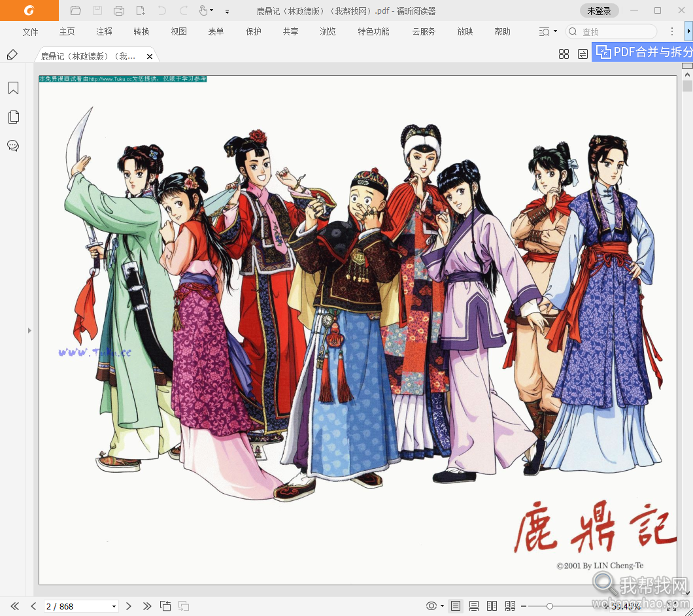Screen dimensions: 693x616
Task: Undo the last action
Action: [162, 10]
